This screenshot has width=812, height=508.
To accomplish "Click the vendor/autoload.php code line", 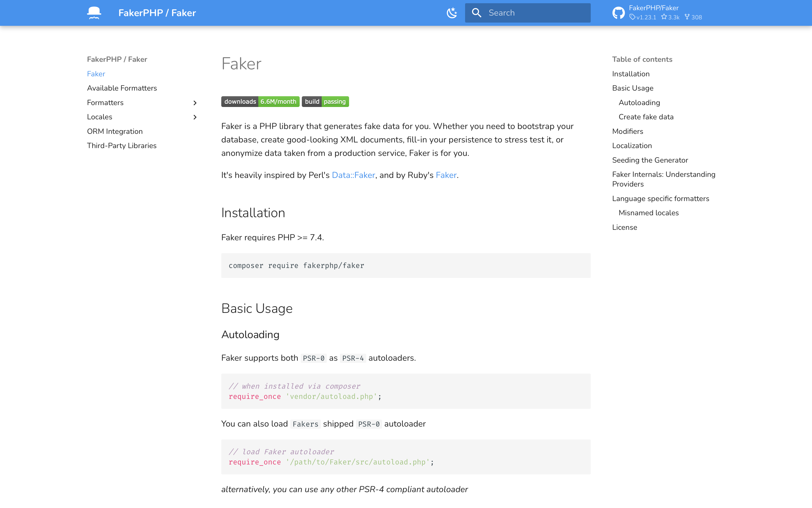I will point(305,396).
